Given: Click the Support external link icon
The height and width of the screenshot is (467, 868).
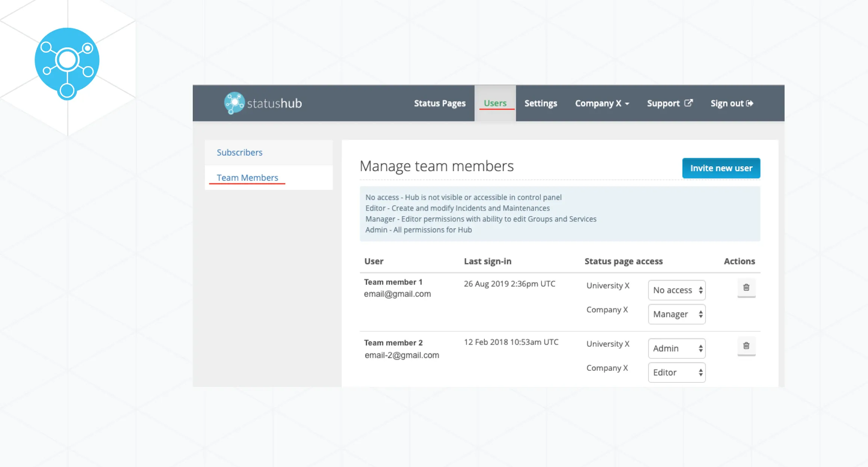Looking at the screenshot, I should (688, 103).
